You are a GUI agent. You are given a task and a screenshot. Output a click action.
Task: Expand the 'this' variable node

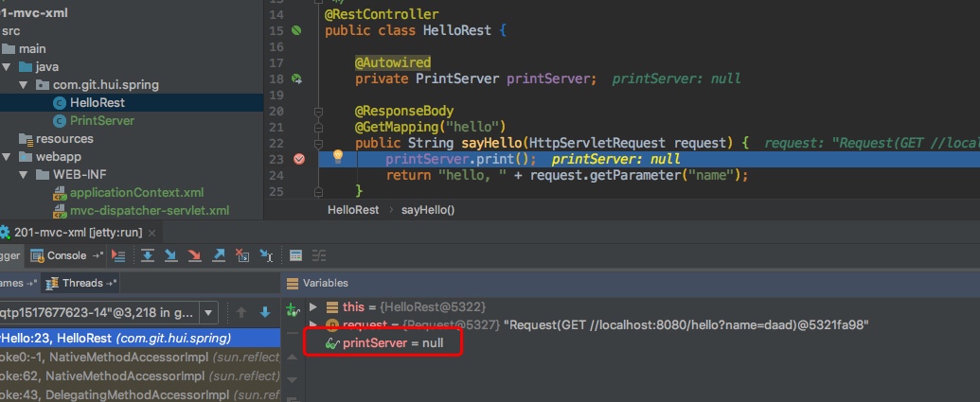pos(313,307)
